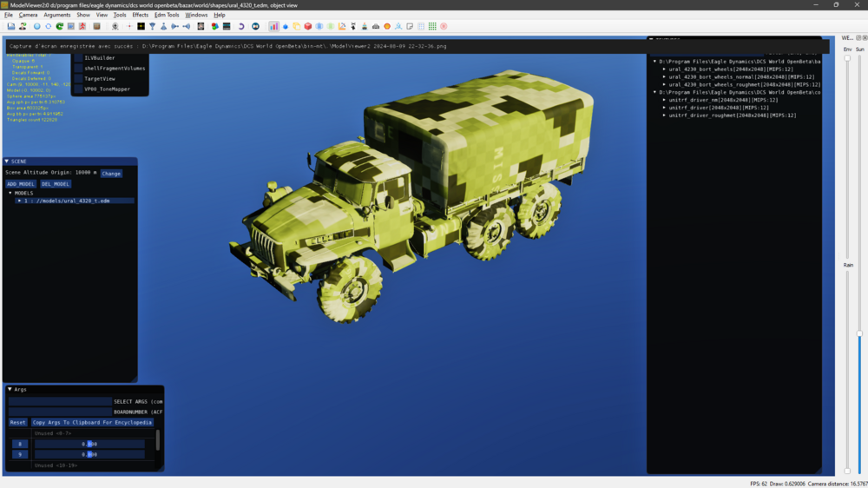Open the Effects menu
The width and height of the screenshot is (868, 488).
click(x=140, y=15)
